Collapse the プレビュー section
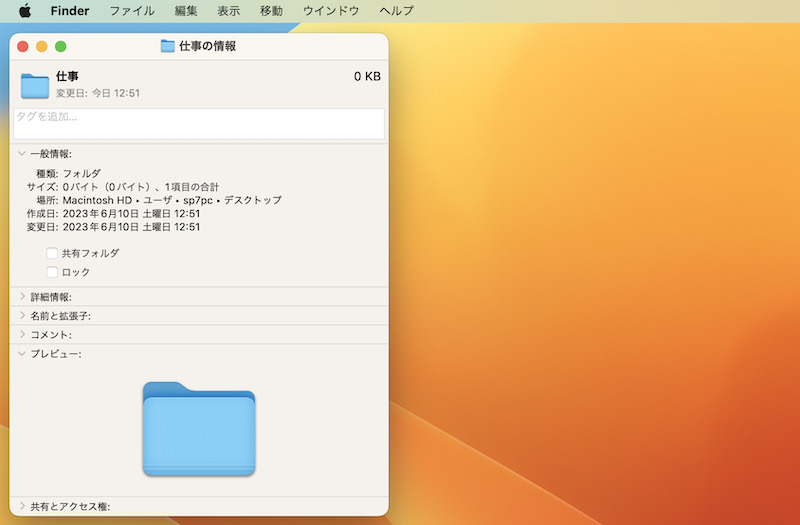This screenshot has height=525, width=800. [x=22, y=354]
